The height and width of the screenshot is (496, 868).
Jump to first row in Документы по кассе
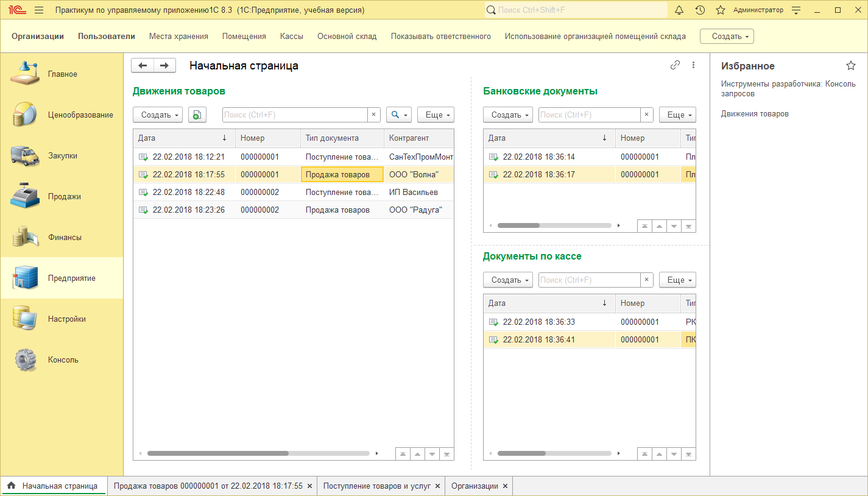point(644,454)
